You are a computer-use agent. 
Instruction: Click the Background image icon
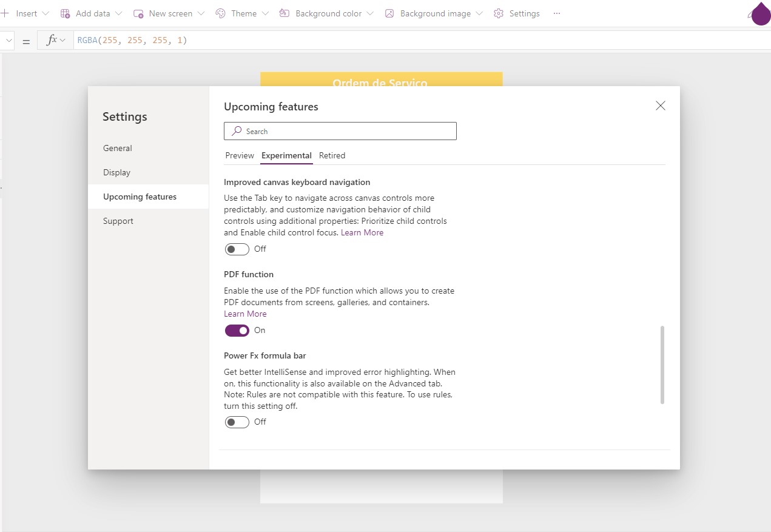tap(389, 13)
